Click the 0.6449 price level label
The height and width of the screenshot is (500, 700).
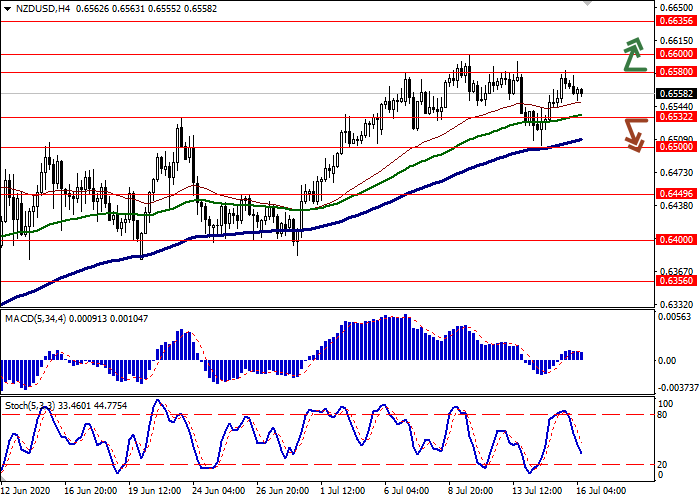coord(676,195)
